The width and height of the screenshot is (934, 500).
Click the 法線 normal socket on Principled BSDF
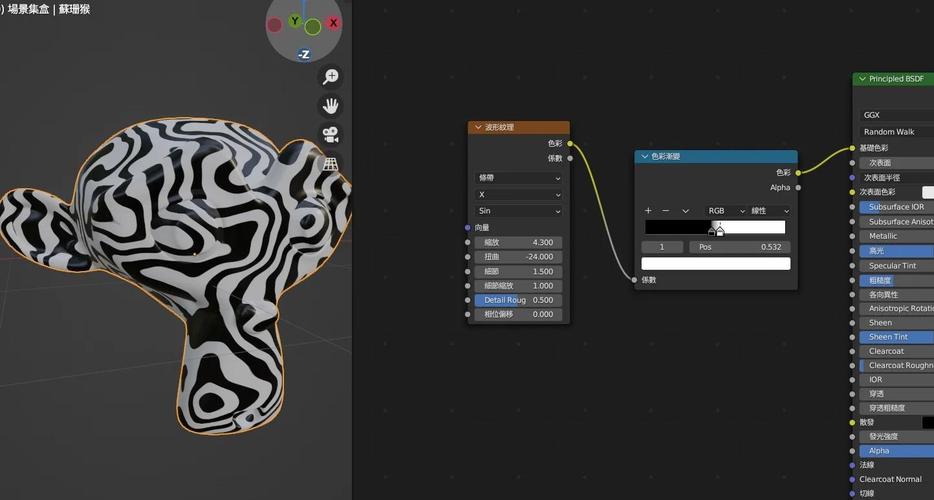point(852,465)
